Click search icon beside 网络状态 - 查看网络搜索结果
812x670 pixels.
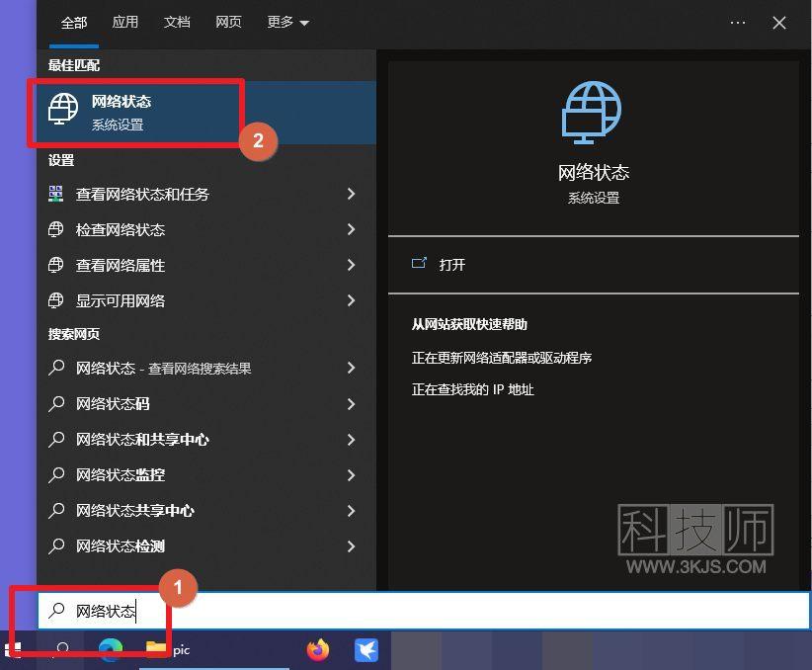click(x=56, y=368)
